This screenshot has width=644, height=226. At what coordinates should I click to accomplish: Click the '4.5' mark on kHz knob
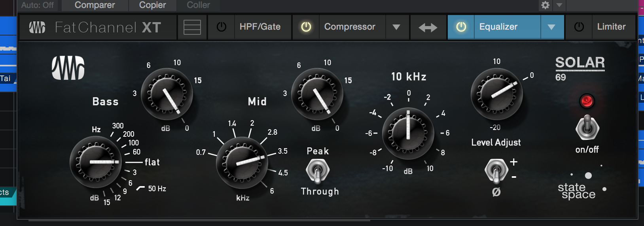pyautogui.click(x=283, y=173)
